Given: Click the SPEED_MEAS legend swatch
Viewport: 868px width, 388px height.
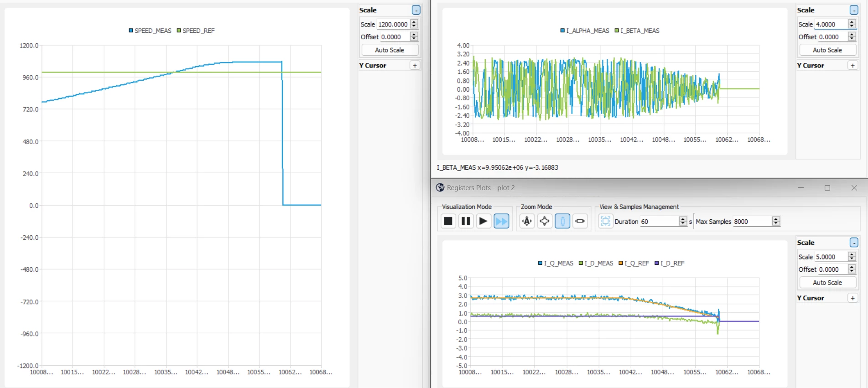Looking at the screenshot, I should pyautogui.click(x=131, y=31).
